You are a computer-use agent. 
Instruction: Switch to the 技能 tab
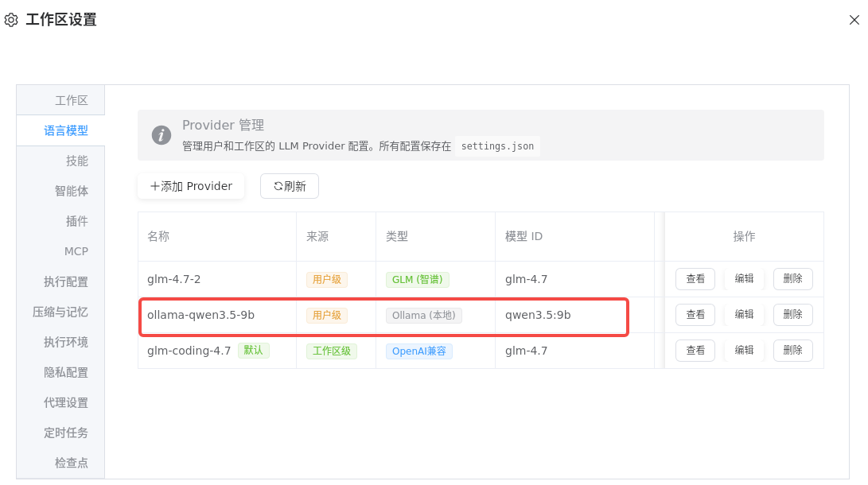click(x=76, y=161)
